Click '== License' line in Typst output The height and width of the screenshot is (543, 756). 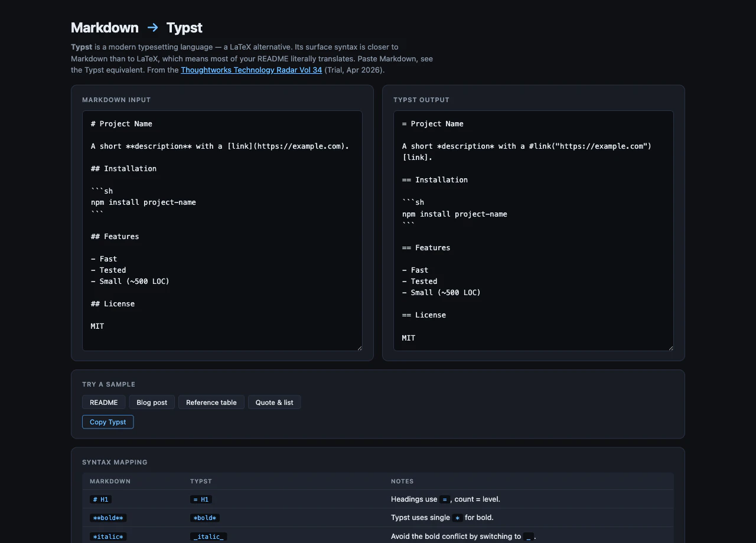tap(424, 315)
